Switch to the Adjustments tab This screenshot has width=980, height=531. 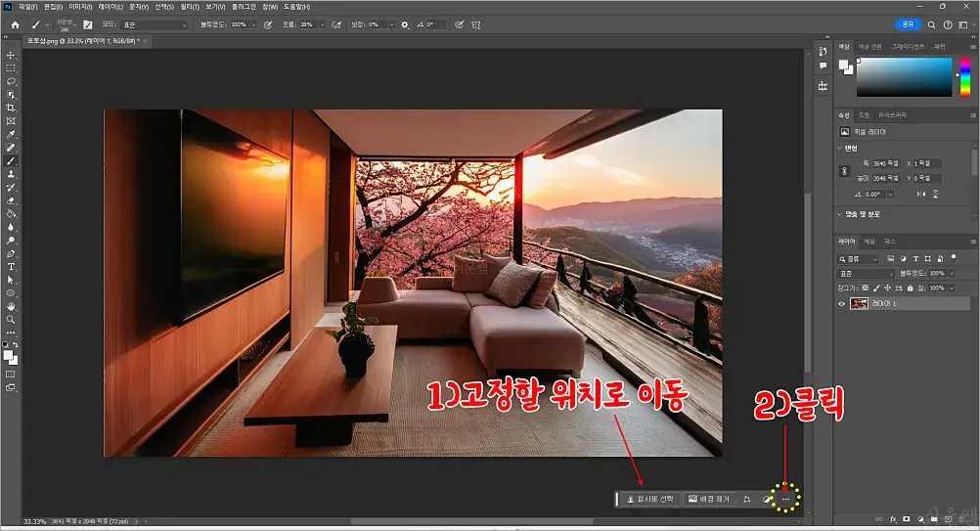click(x=864, y=115)
